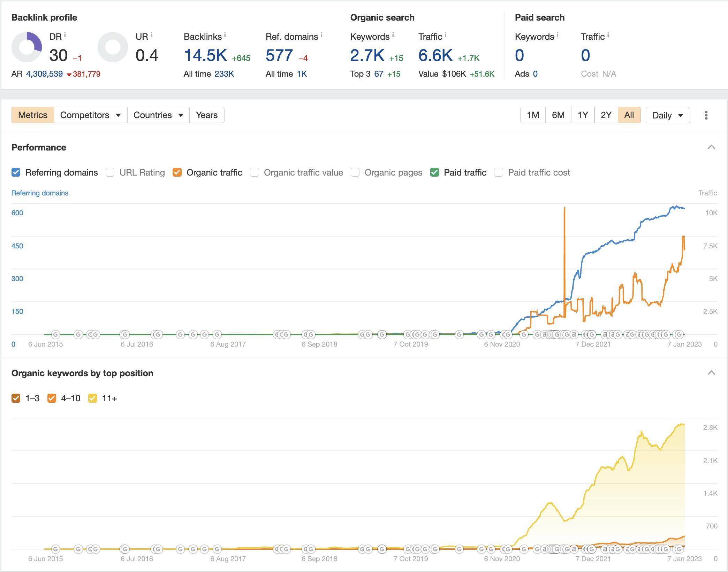Click the Paid search Keywords 0 value
Image resolution: width=728 pixels, height=572 pixels.
point(520,55)
